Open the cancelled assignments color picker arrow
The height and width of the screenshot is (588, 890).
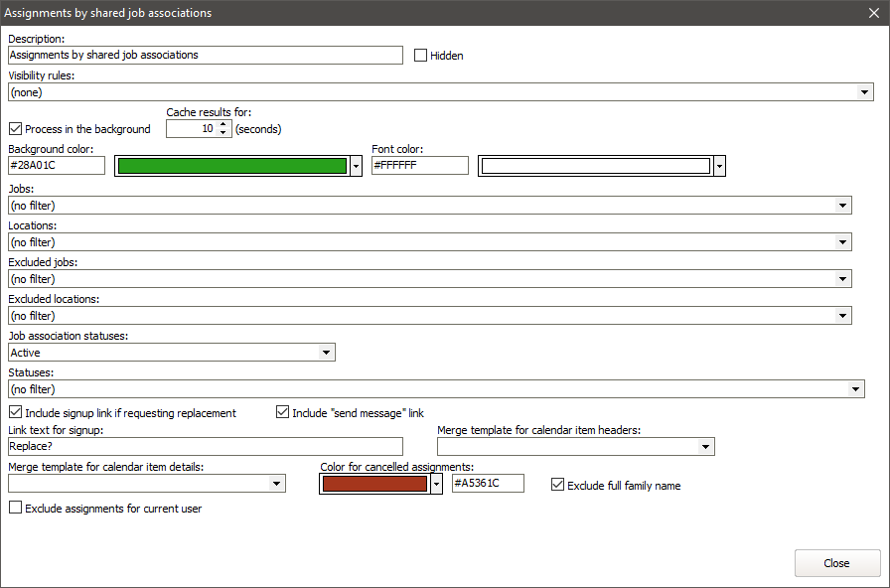(x=436, y=484)
